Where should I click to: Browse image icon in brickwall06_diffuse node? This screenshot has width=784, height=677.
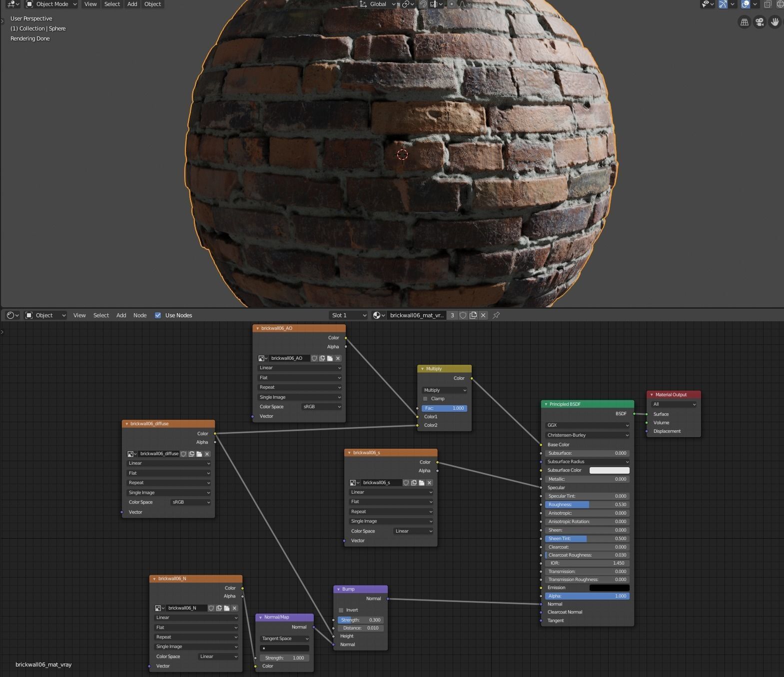tap(132, 454)
